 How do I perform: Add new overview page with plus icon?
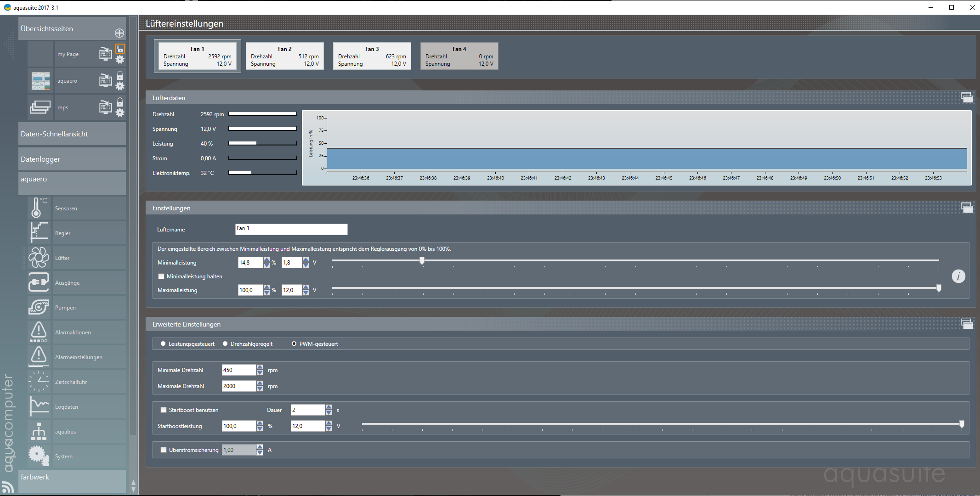[x=119, y=33]
